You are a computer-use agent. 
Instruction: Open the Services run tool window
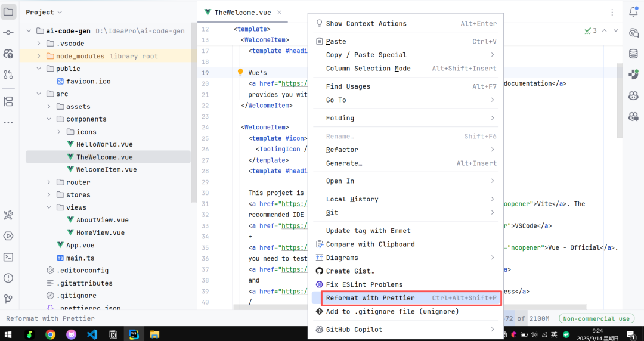click(8, 236)
